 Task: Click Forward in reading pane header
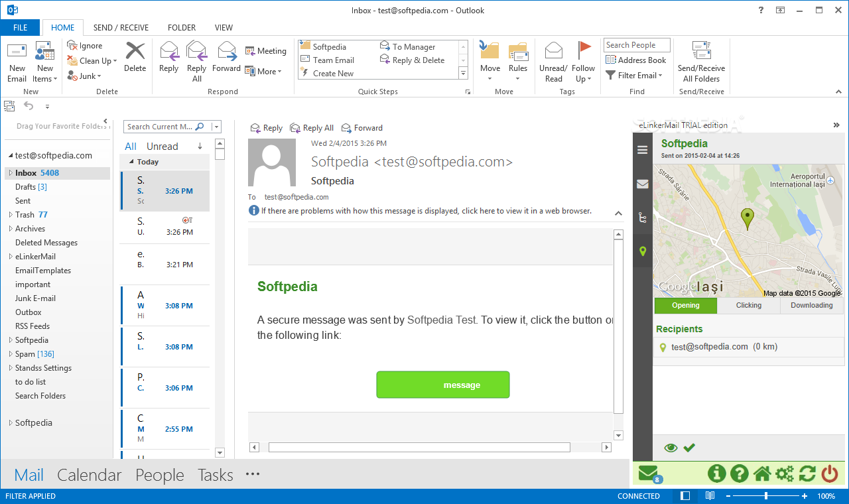pos(362,128)
